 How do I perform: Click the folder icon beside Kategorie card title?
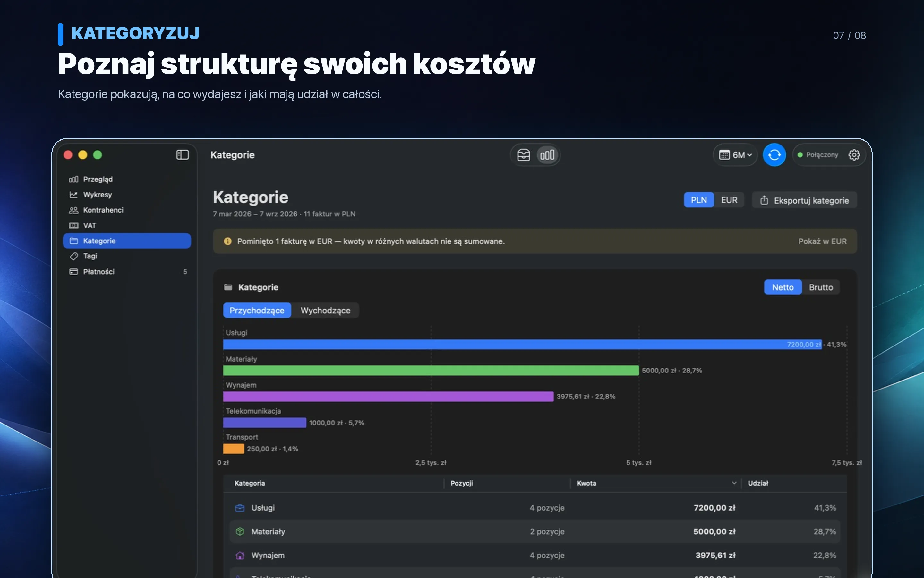[228, 287]
